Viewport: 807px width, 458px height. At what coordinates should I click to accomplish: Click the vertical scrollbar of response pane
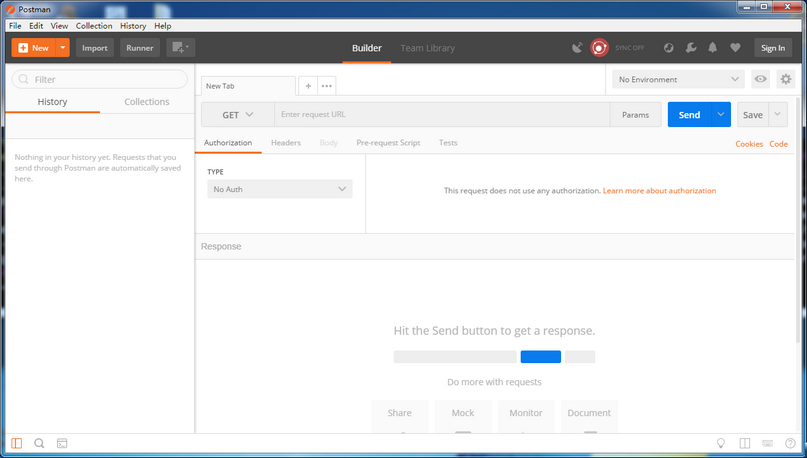click(798, 221)
